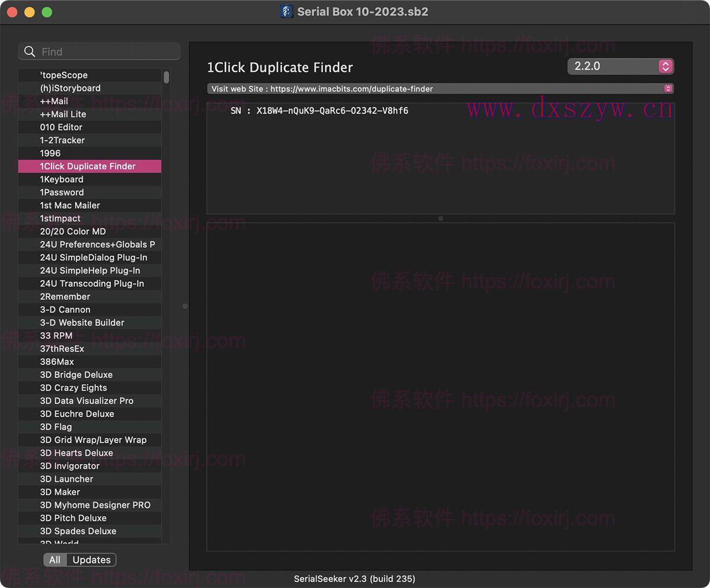710x588 pixels.
Task: Open the 3-D Cannon entry
Action: click(x=89, y=309)
